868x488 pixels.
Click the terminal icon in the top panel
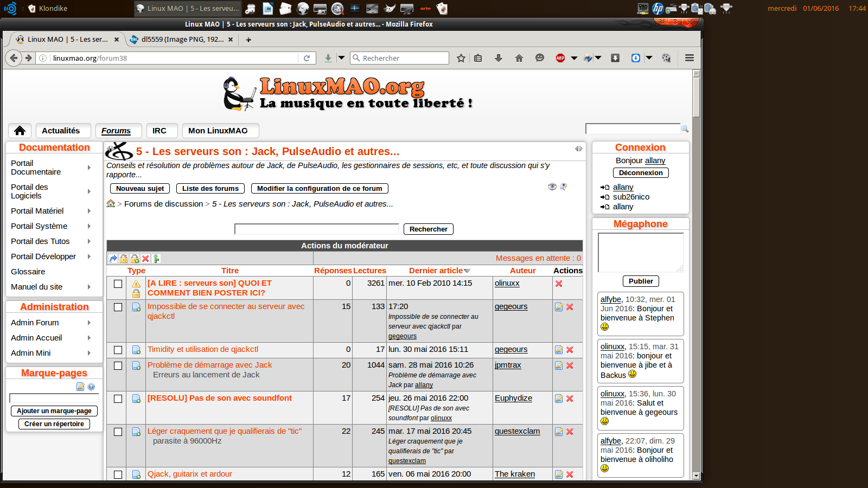372,8
